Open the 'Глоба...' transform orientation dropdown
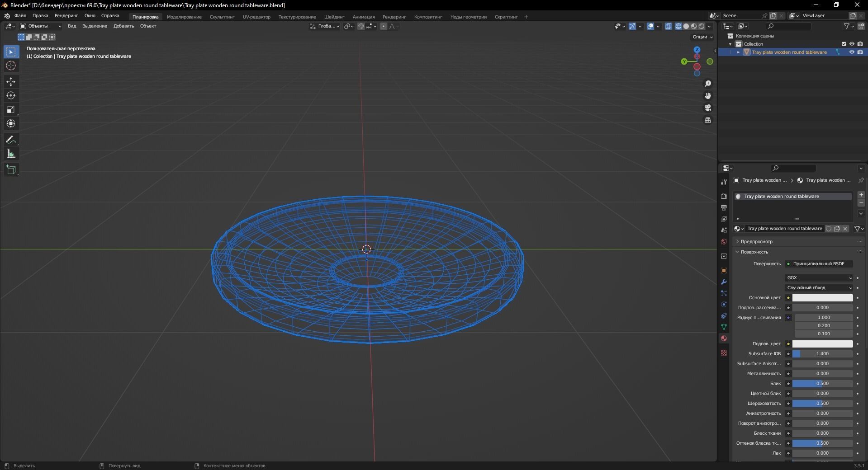The width and height of the screenshot is (868, 470). point(325,26)
